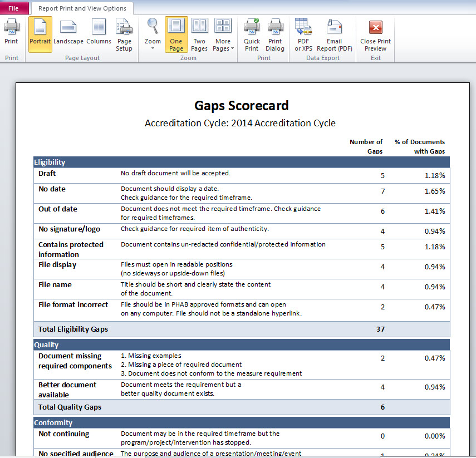Open Page Setup dialog
Screen dimensions: 476x458
[124, 35]
